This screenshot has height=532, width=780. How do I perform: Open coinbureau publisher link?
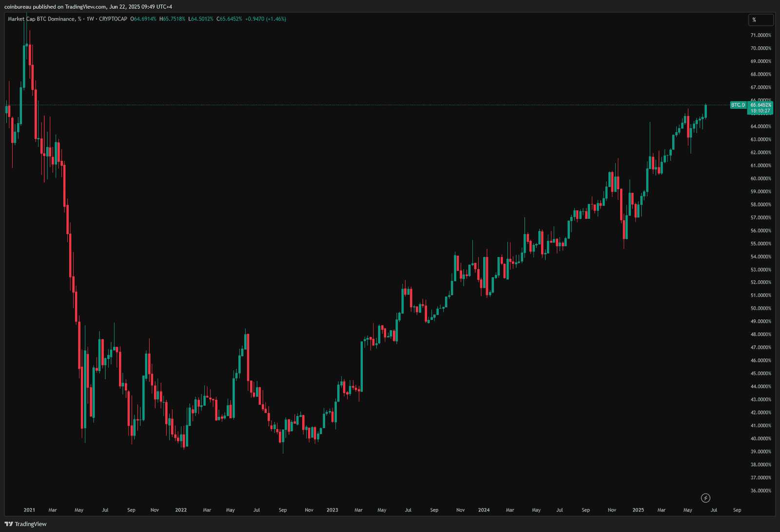18,6
